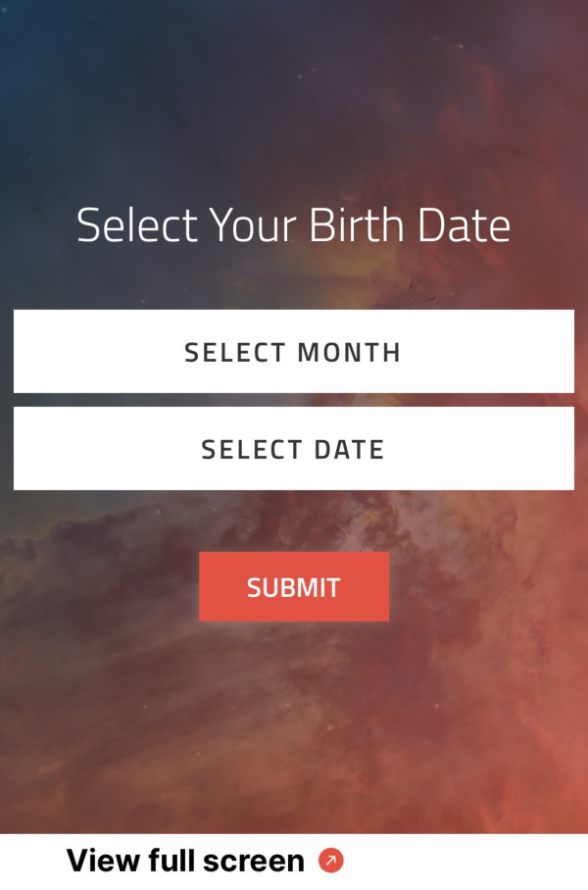Click the Select Your Birth Date heading

(x=293, y=225)
